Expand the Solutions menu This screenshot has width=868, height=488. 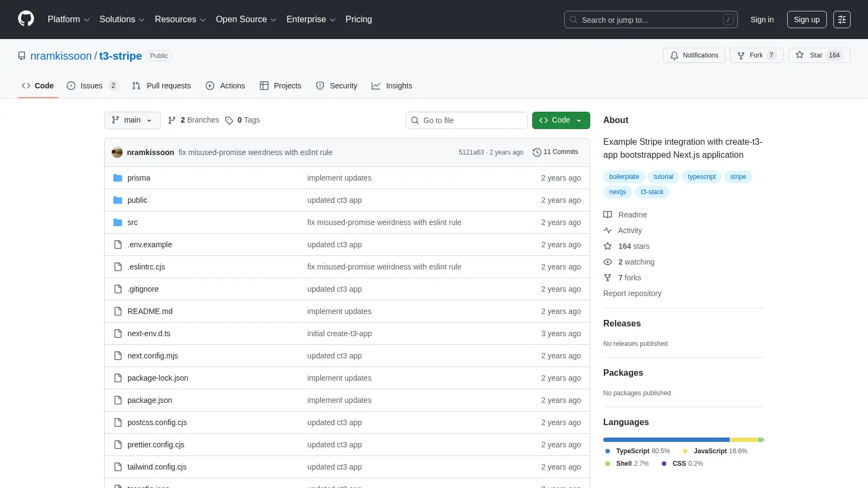[x=122, y=20]
